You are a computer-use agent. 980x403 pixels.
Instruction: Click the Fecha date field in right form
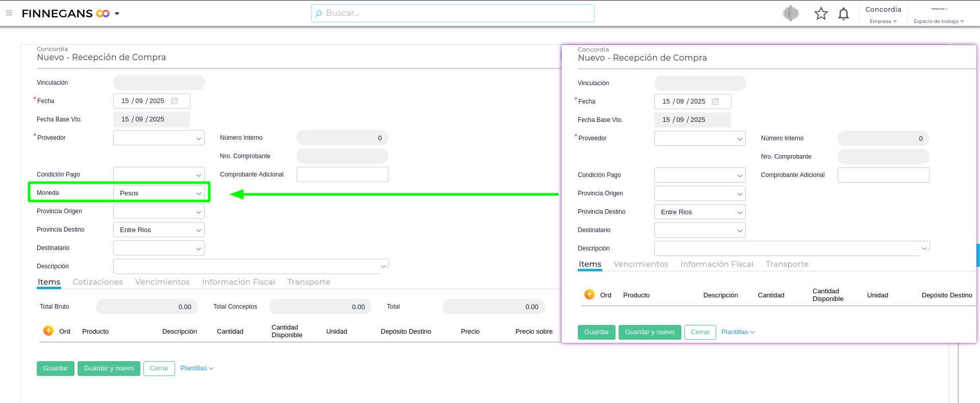click(x=693, y=102)
